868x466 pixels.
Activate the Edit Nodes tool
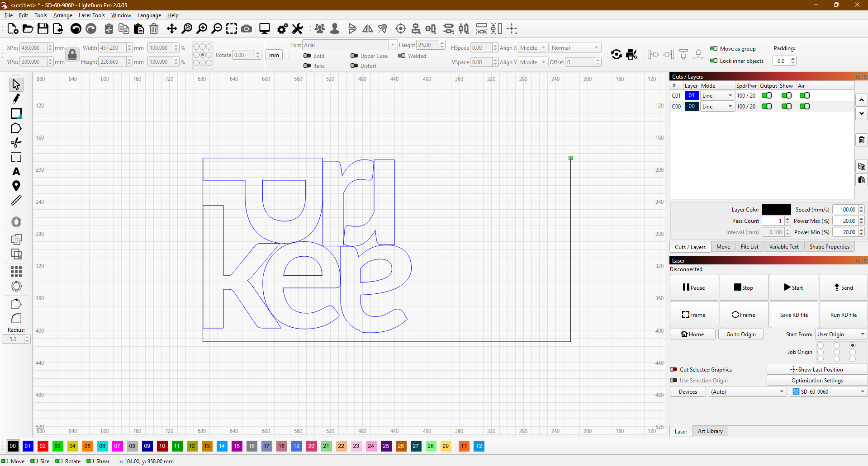tap(16, 143)
